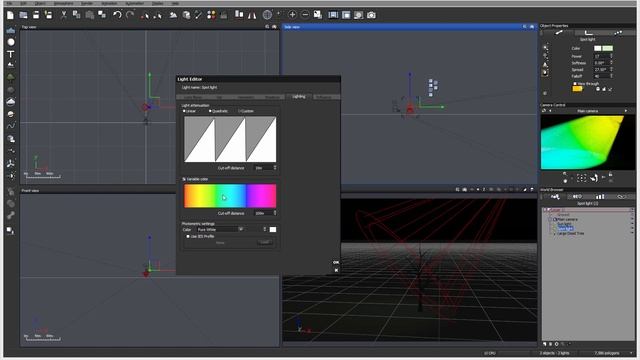Click the Paste icon in top toolbar

(89, 15)
